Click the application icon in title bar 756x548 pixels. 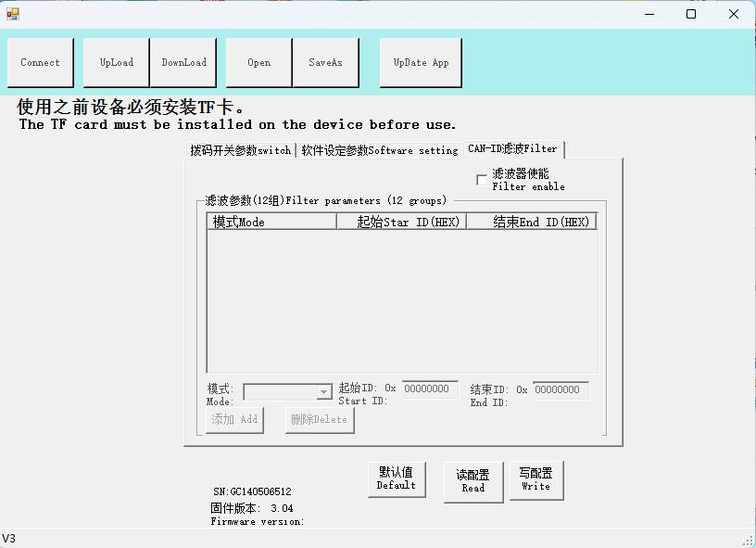click(x=13, y=14)
